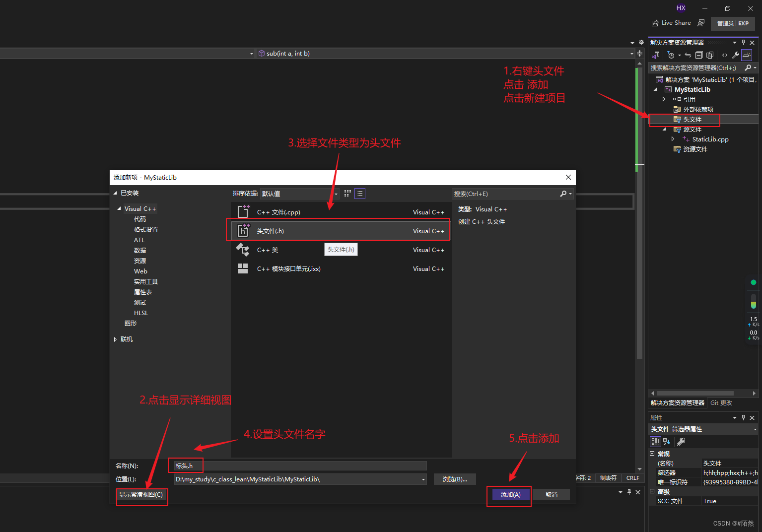Screen dimensions: 762x532
Task: Toggle Preview Selected Items icon
Action: pyautogui.click(x=747, y=55)
